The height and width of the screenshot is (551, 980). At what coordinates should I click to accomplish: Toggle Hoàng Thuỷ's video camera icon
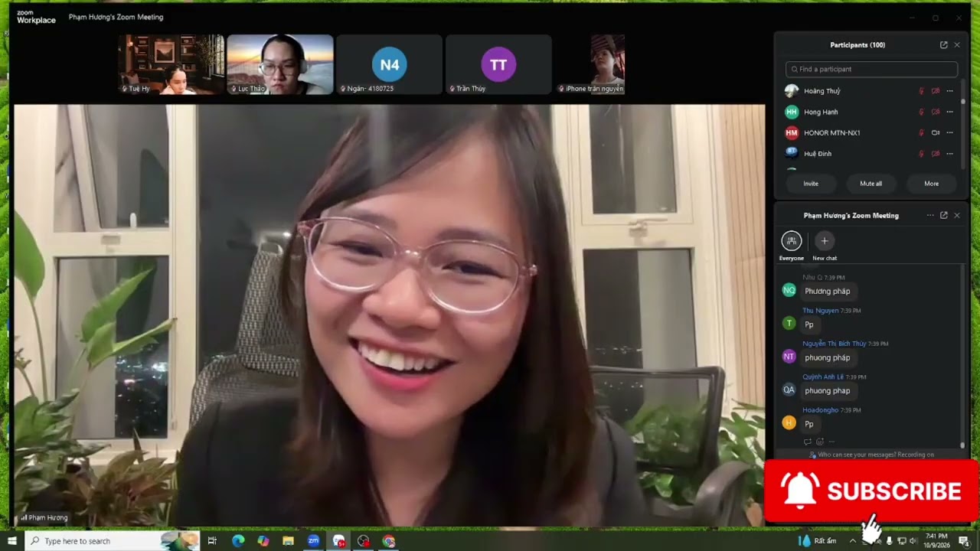coord(936,91)
